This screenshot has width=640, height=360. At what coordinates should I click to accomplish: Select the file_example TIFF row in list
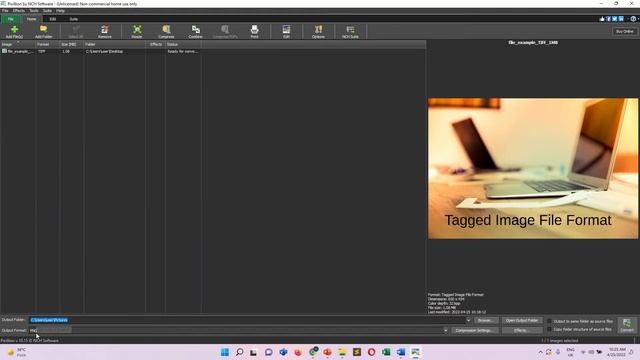coord(100,51)
